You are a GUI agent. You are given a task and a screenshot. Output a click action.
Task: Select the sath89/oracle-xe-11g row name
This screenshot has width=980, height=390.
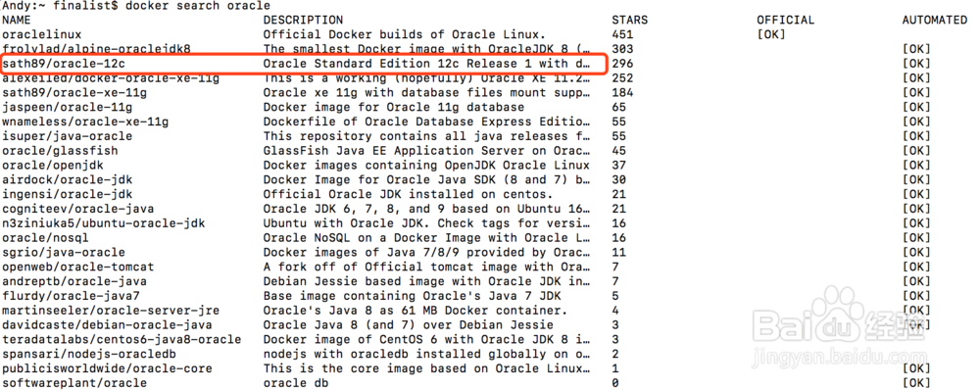[74, 92]
